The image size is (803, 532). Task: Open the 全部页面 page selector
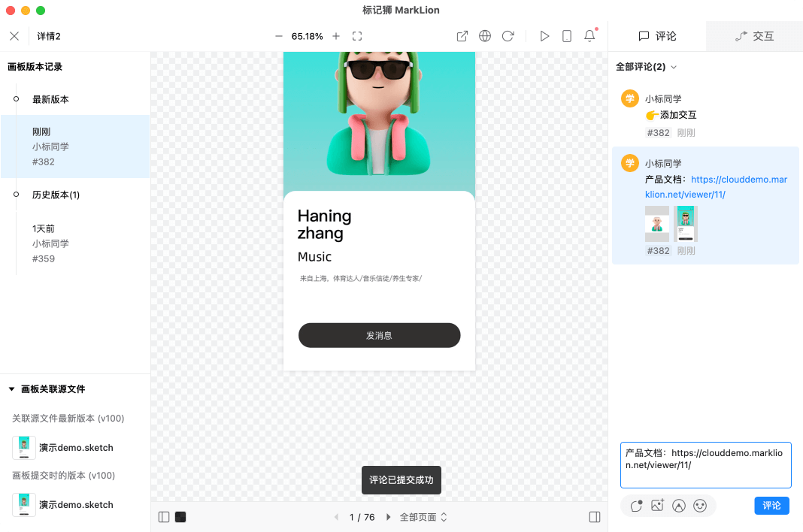423,517
